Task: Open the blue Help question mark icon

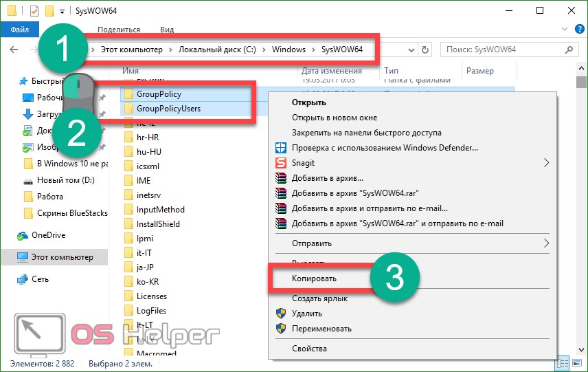Action: [579, 29]
